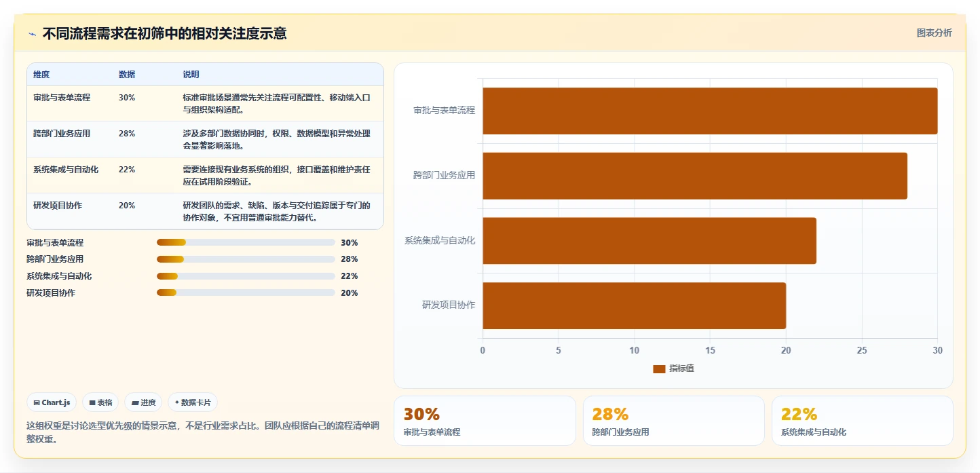Open the 30% 审批与表单流程 data card
Image resolution: width=980 pixels, height=473 pixels.
click(485, 421)
